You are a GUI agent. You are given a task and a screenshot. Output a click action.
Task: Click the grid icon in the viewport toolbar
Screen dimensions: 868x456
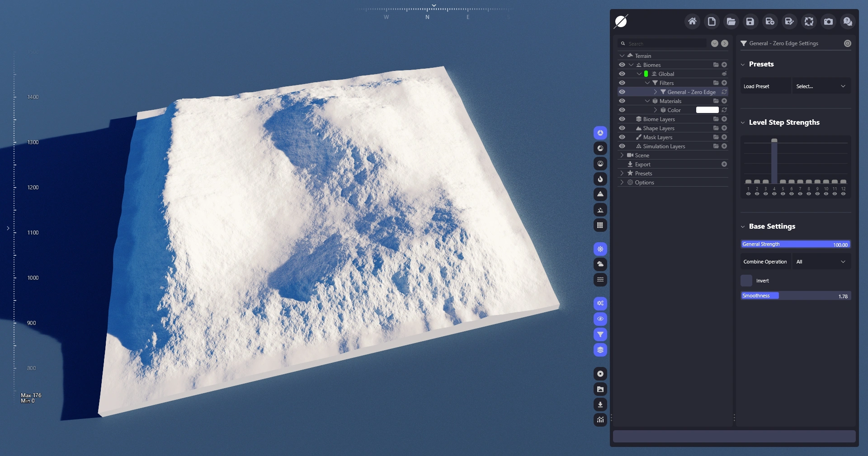point(600,225)
